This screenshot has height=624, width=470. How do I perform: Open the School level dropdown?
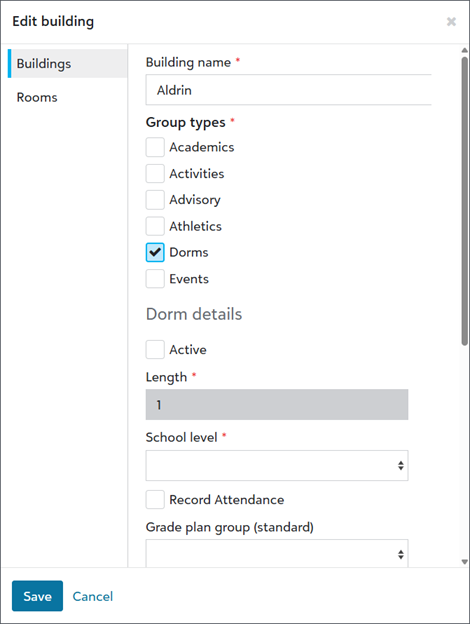click(277, 465)
